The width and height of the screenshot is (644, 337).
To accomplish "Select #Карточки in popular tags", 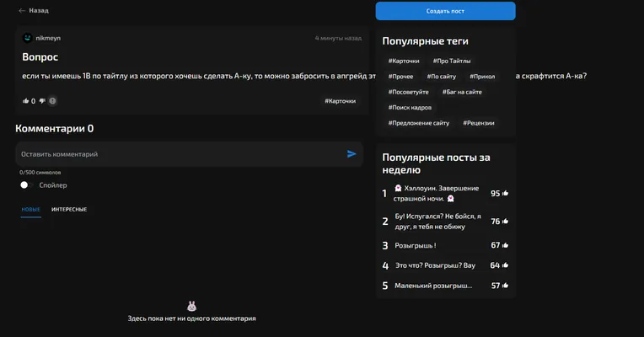I will [x=404, y=61].
